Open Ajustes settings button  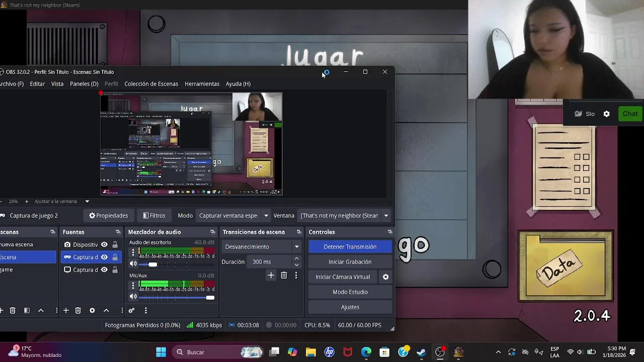(x=350, y=307)
